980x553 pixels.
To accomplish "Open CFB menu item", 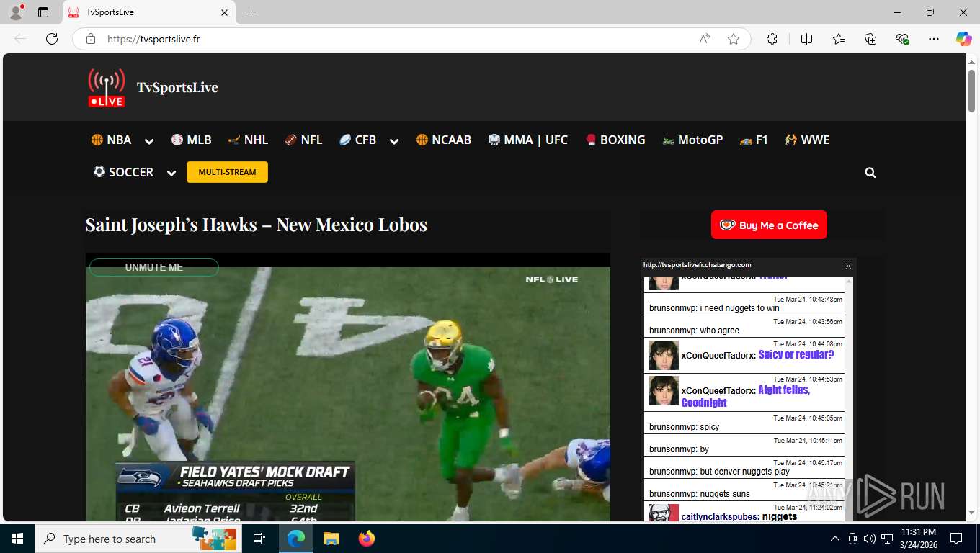I will tap(358, 140).
